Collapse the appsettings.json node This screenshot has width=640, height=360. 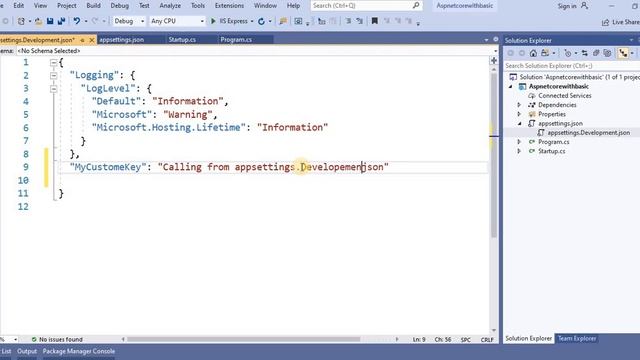[520, 123]
